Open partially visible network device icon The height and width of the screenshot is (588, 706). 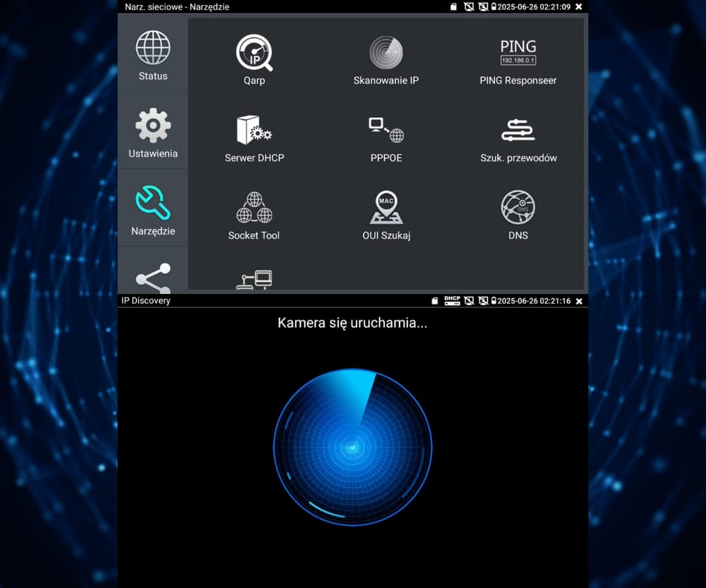pos(254,281)
